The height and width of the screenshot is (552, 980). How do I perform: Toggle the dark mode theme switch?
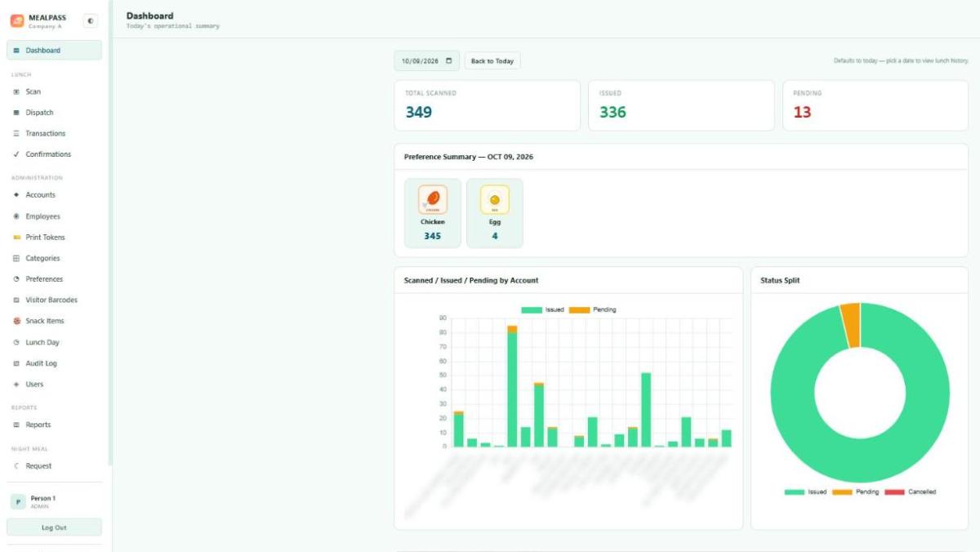click(90, 21)
